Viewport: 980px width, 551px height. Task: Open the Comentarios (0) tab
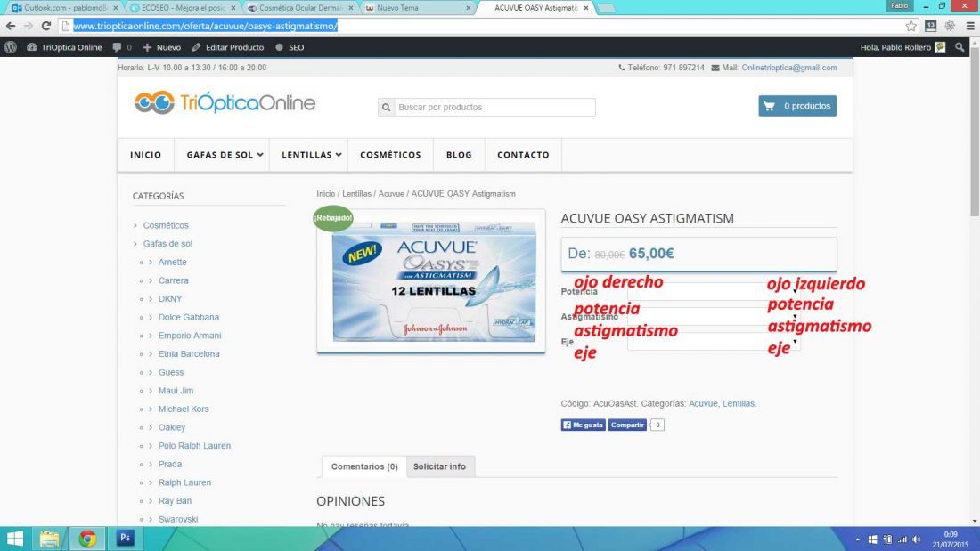point(364,466)
